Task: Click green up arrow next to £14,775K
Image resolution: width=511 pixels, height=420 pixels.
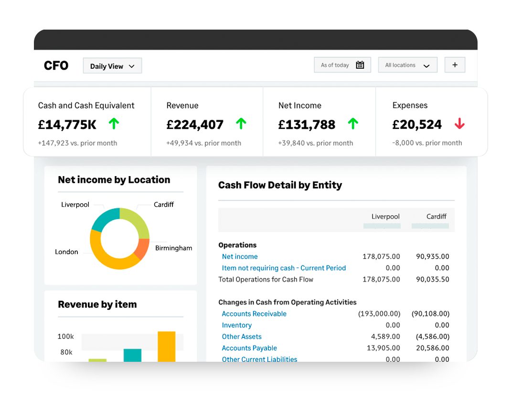Action: [x=114, y=124]
